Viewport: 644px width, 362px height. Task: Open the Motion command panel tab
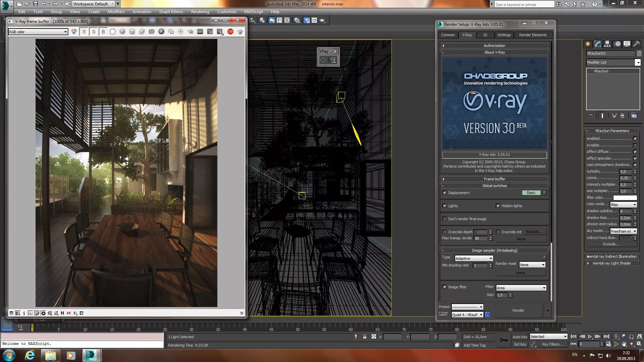point(618,44)
